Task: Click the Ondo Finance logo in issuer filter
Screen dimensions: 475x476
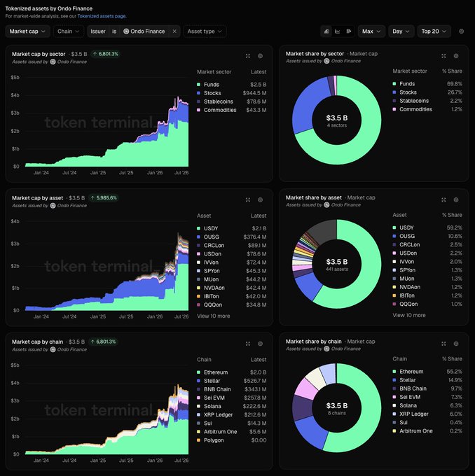Action: pos(126,31)
